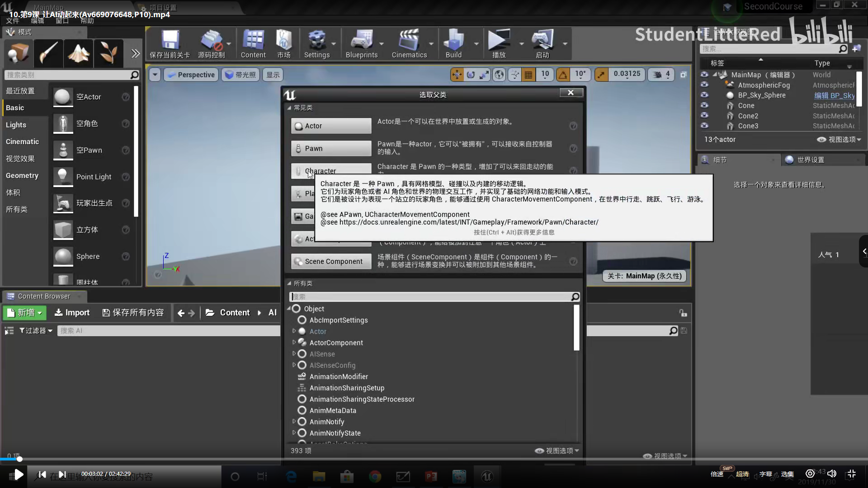The width and height of the screenshot is (868, 488).
Task: Click the Save Current Level toolbar icon
Action: (170, 44)
